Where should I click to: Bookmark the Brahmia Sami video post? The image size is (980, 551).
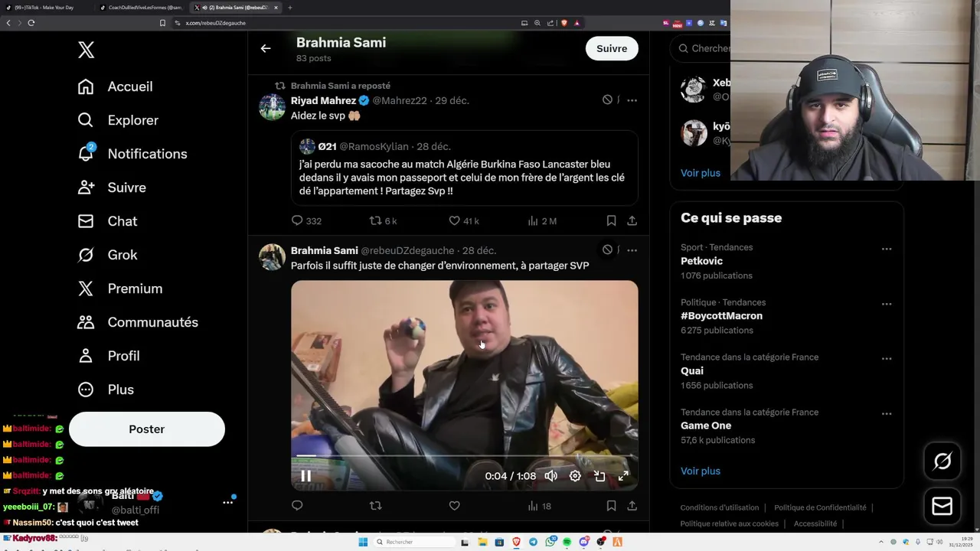click(611, 505)
